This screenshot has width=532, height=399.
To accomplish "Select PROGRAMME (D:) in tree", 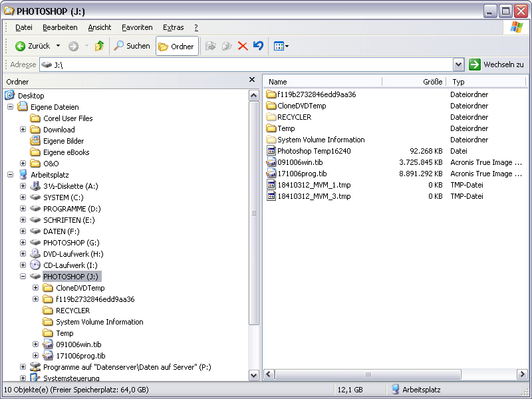I will click(x=72, y=209).
